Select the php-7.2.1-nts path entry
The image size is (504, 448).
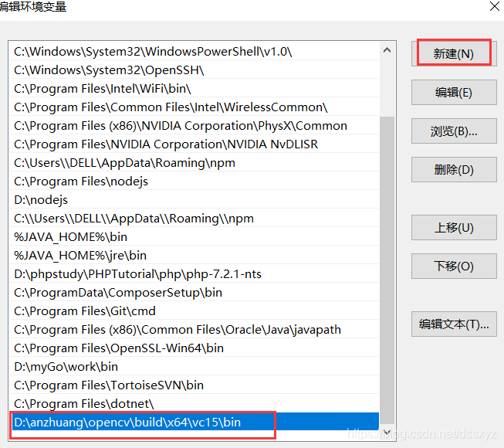[194, 274]
